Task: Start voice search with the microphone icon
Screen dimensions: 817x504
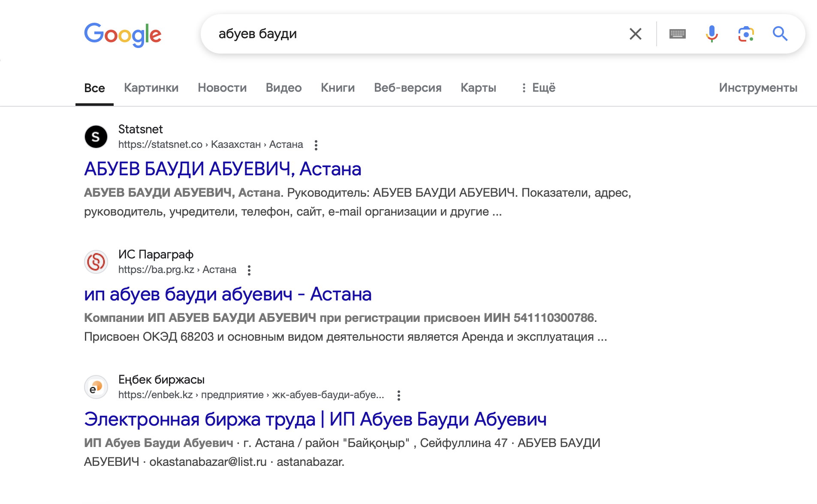Action: tap(712, 34)
